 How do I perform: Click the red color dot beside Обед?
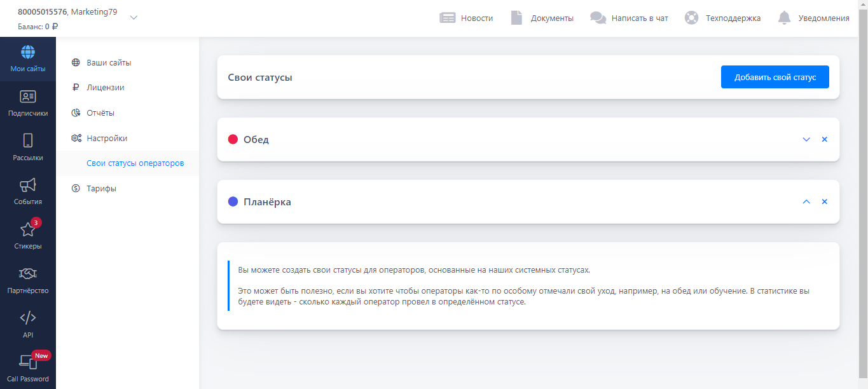[233, 139]
